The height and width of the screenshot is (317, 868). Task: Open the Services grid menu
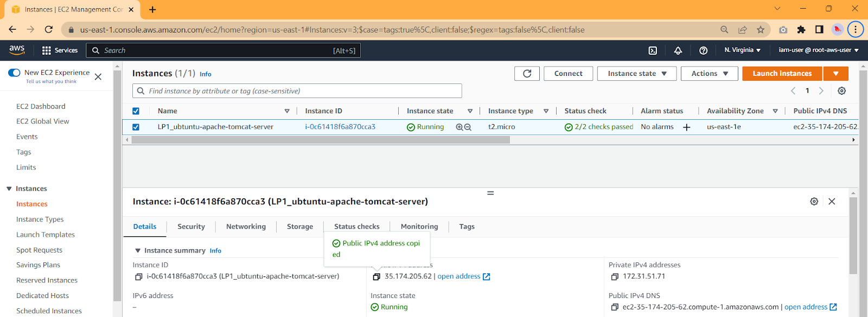tap(60, 50)
